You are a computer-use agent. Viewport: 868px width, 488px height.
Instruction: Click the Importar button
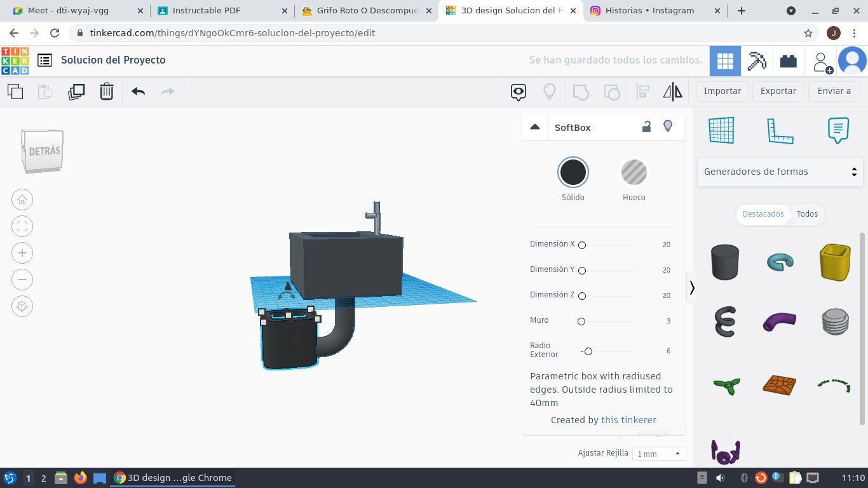[x=722, y=91]
